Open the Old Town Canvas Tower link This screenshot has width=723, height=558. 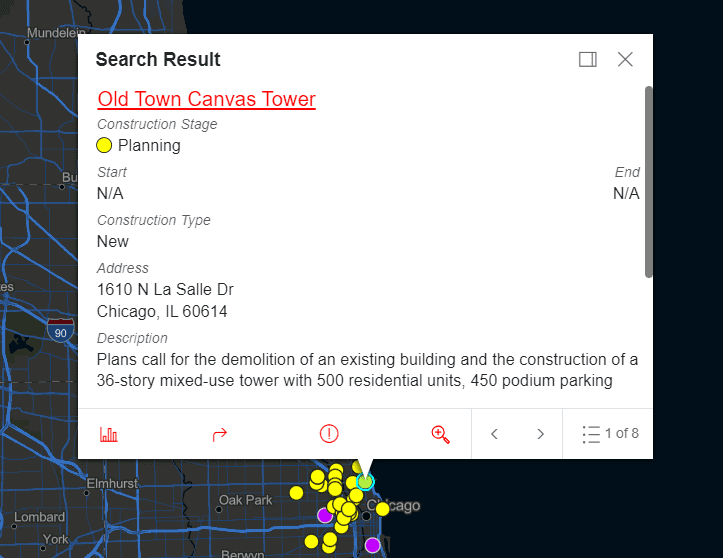pos(206,99)
